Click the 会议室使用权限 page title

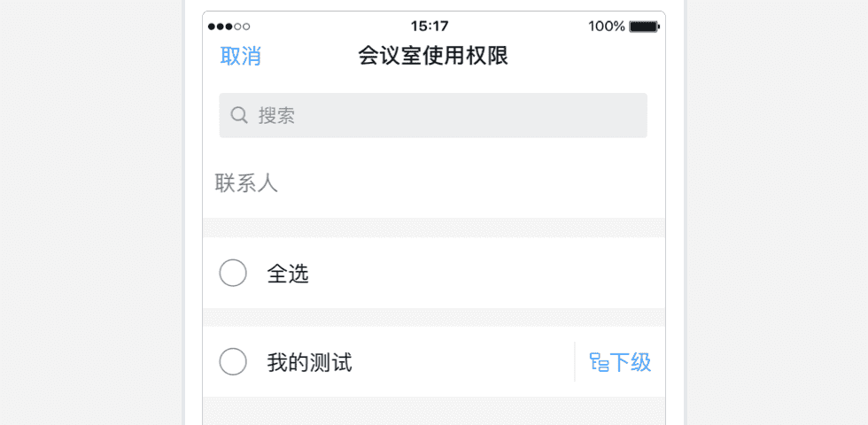(432, 57)
